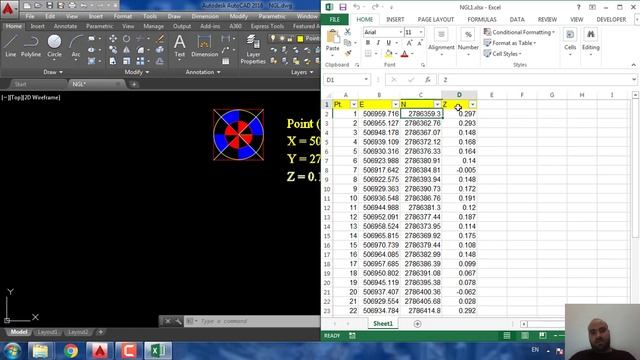This screenshot has width=640, height=360.
Task: Click the Increase Font Size icon
Action: click(x=409, y=42)
